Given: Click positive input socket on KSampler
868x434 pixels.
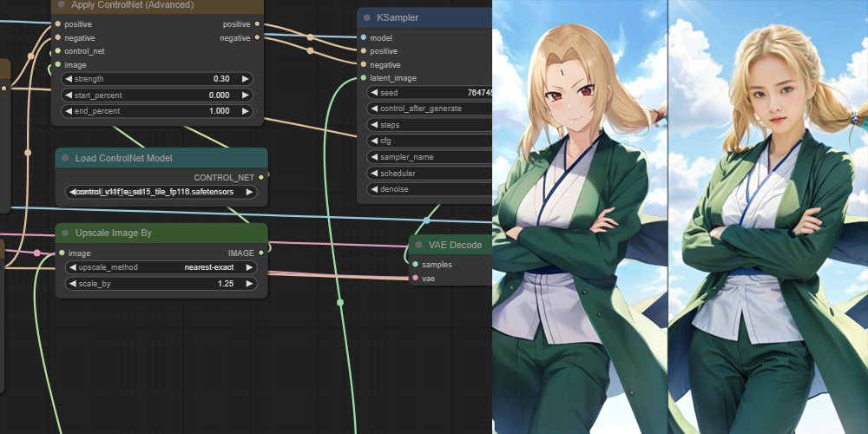Looking at the screenshot, I should 363,51.
